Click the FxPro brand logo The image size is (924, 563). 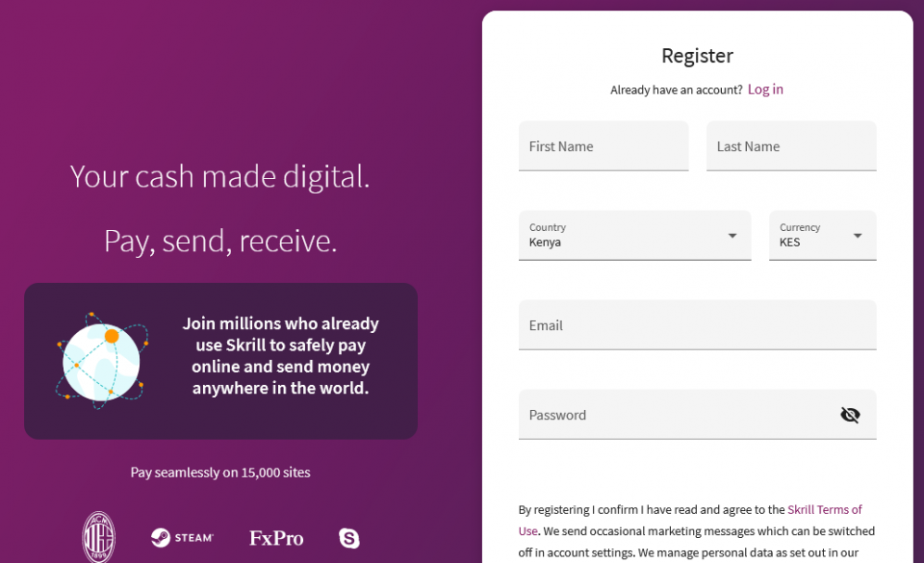276,538
